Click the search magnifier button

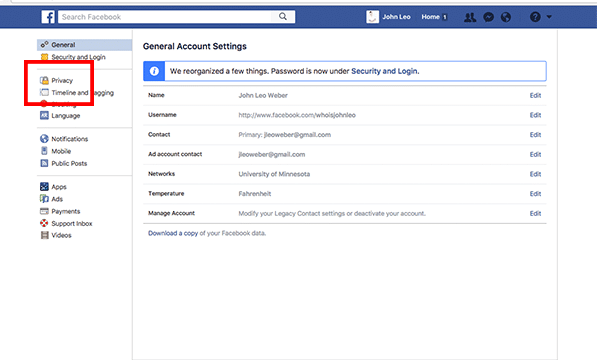pyautogui.click(x=283, y=16)
